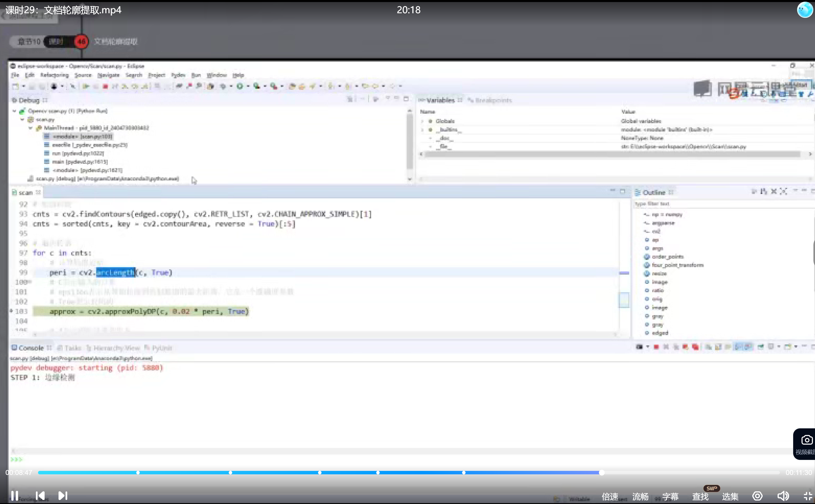Switch to the PyUnit tab
The height and width of the screenshot is (504, 815).
[158, 348]
